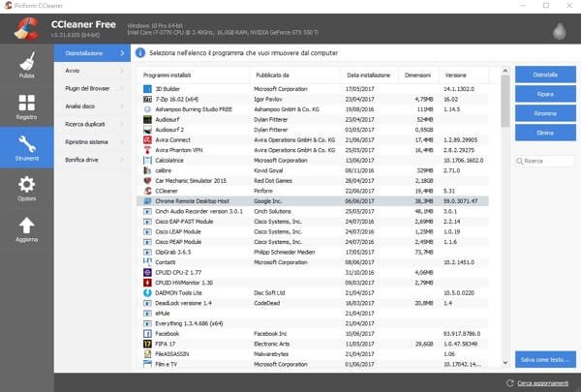581x392 pixels.
Task: Select the Cisco LEAP Module row
Action: [313, 231]
